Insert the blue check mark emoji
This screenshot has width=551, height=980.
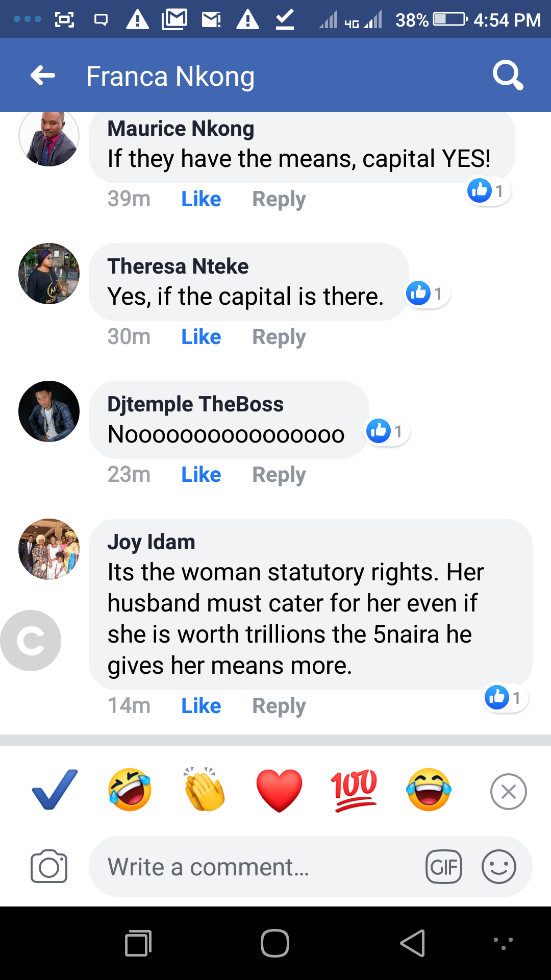click(55, 790)
